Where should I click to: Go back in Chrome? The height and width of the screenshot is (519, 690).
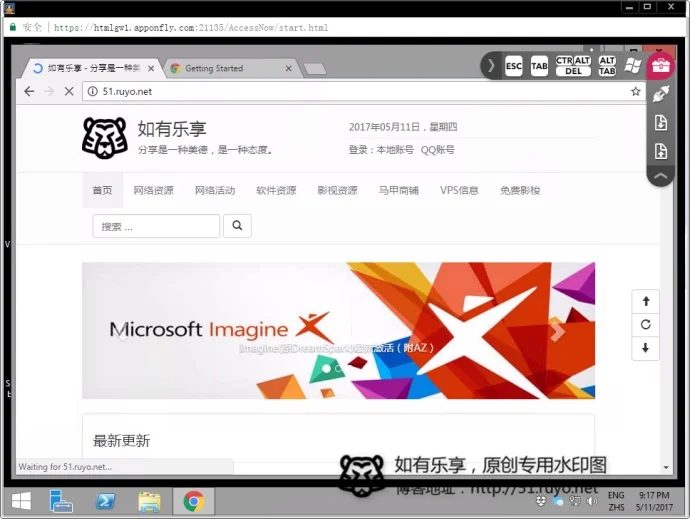[x=29, y=91]
